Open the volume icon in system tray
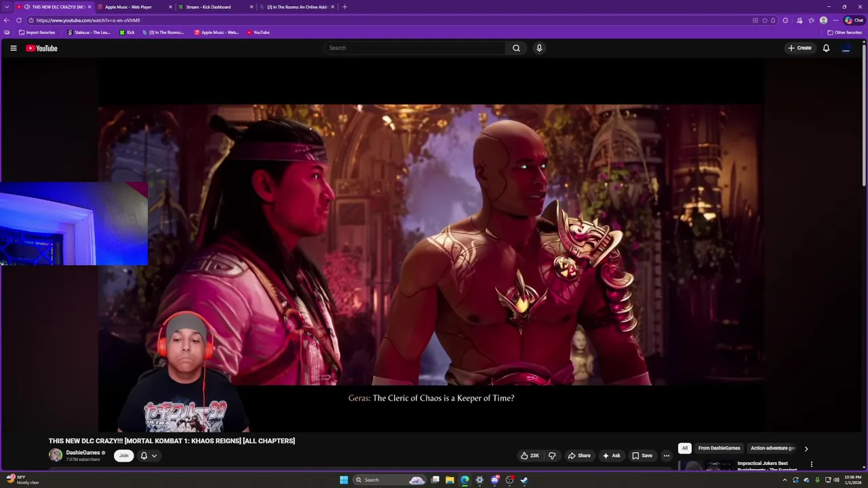The image size is (868, 488). click(836, 480)
